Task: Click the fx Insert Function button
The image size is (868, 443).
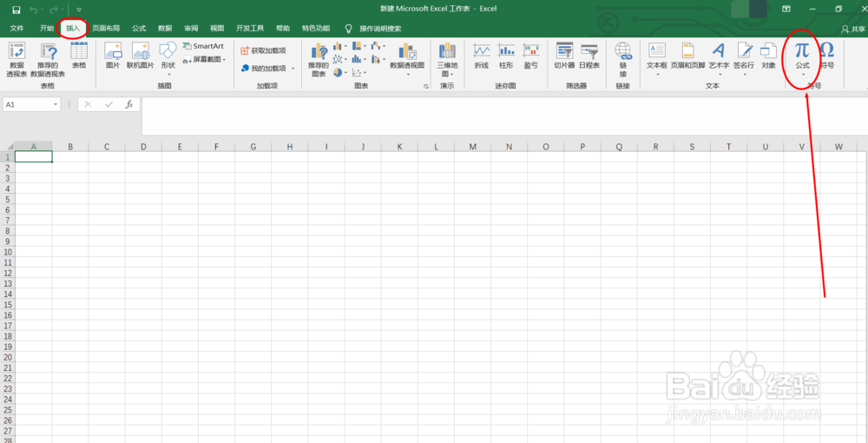Action: pyautogui.click(x=129, y=104)
